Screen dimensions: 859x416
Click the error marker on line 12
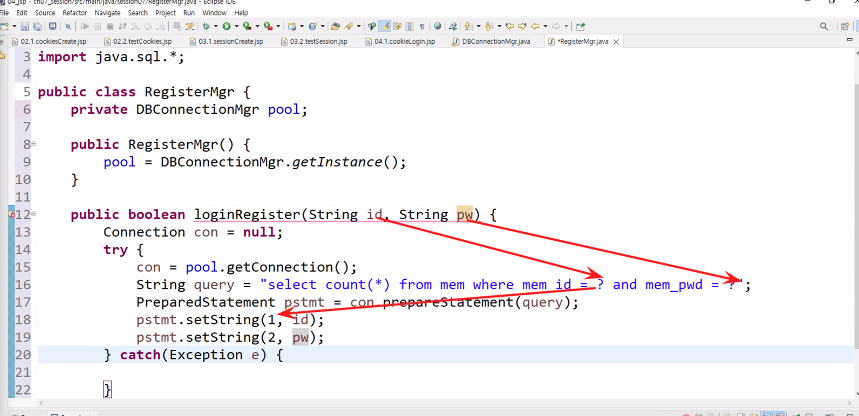pyautogui.click(x=12, y=215)
